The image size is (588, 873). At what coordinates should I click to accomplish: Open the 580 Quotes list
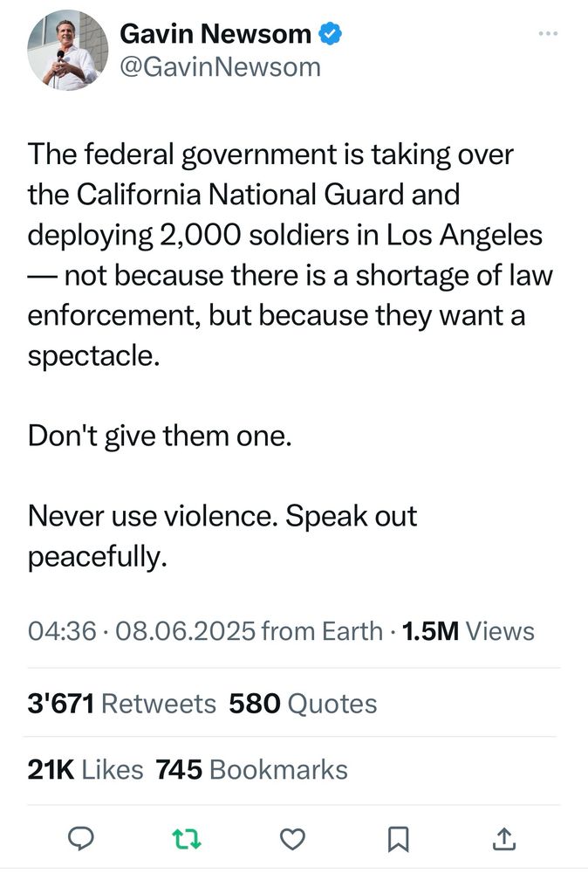(x=303, y=703)
